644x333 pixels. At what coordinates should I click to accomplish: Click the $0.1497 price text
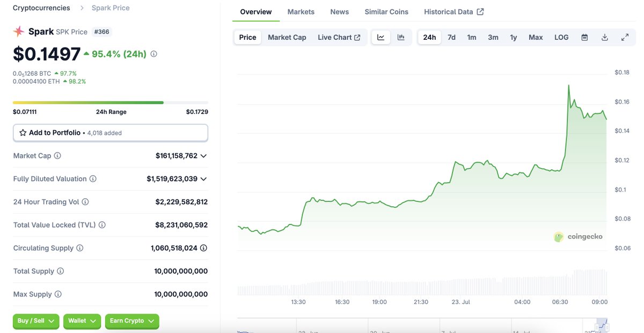point(47,54)
